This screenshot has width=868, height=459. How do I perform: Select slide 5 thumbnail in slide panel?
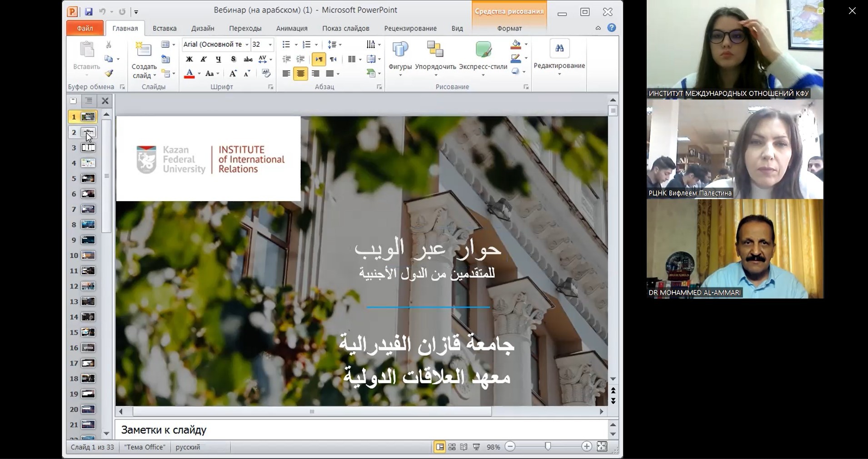click(x=88, y=178)
